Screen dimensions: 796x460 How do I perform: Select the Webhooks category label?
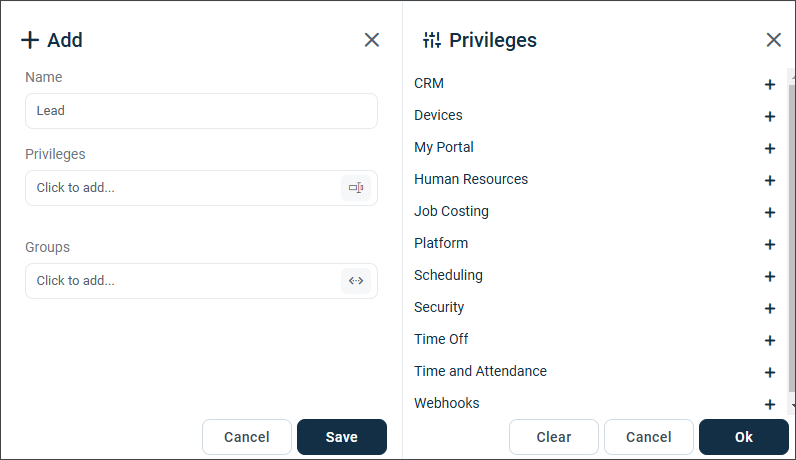coord(447,403)
